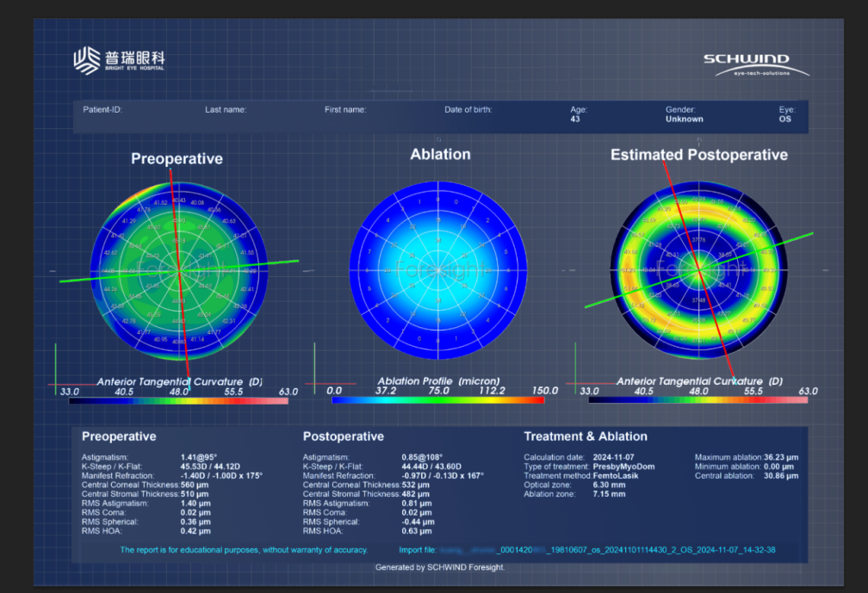The image size is (868, 593).
Task: Select RMS Astigmatism value '1.40 µm'
Action: (x=195, y=503)
